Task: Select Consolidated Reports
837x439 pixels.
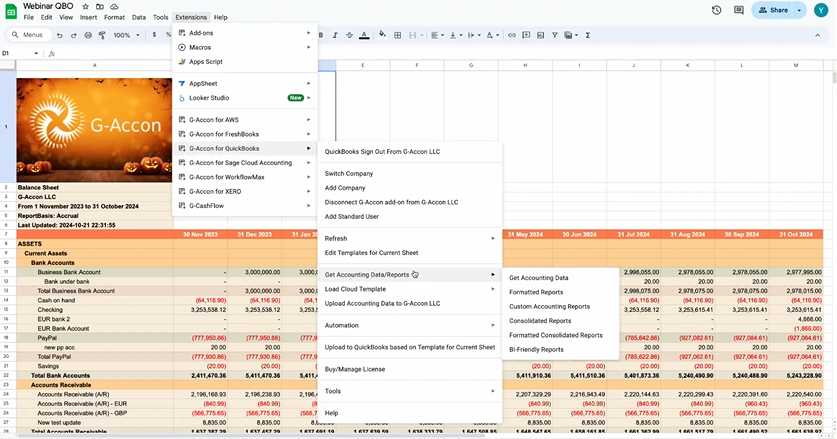Action: click(560, 321)
